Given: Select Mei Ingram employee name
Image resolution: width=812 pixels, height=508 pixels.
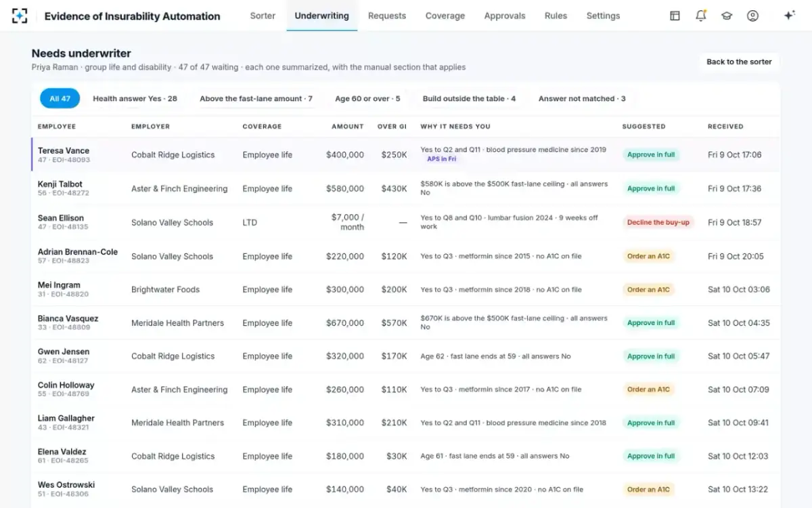Looking at the screenshot, I should [59, 285].
